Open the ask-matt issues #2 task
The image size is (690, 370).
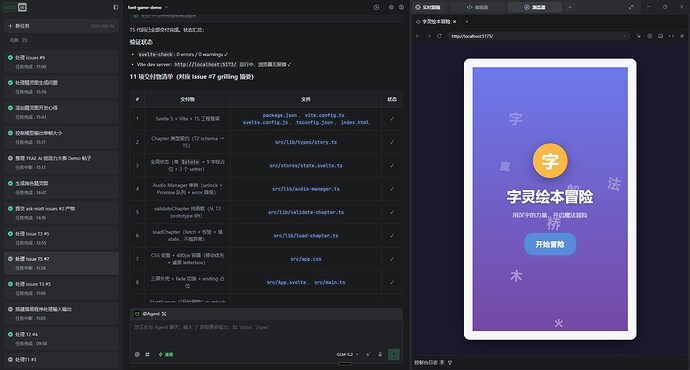tap(61, 212)
